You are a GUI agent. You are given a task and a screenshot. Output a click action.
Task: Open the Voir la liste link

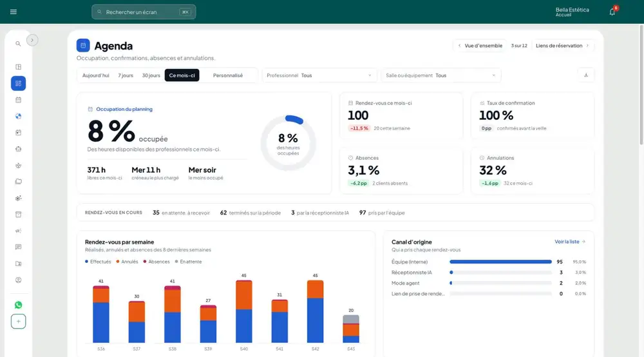click(570, 242)
